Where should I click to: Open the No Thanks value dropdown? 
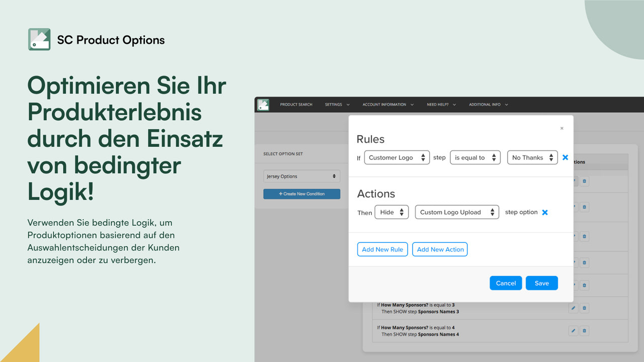(x=532, y=157)
